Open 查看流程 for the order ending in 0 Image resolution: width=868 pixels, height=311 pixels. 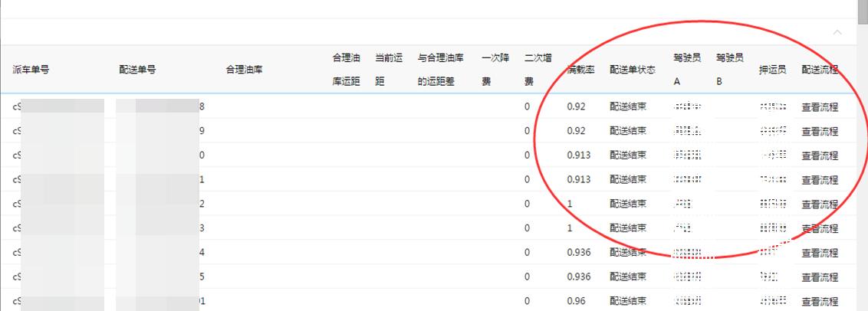820,155
